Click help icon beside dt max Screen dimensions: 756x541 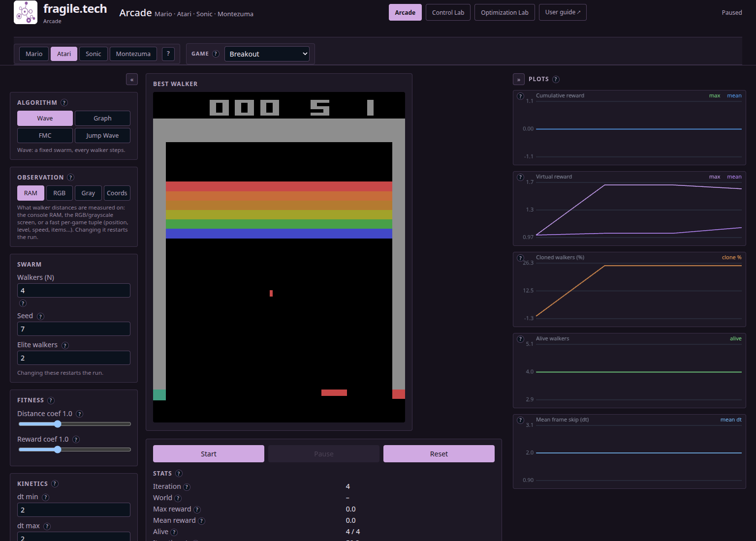click(47, 526)
